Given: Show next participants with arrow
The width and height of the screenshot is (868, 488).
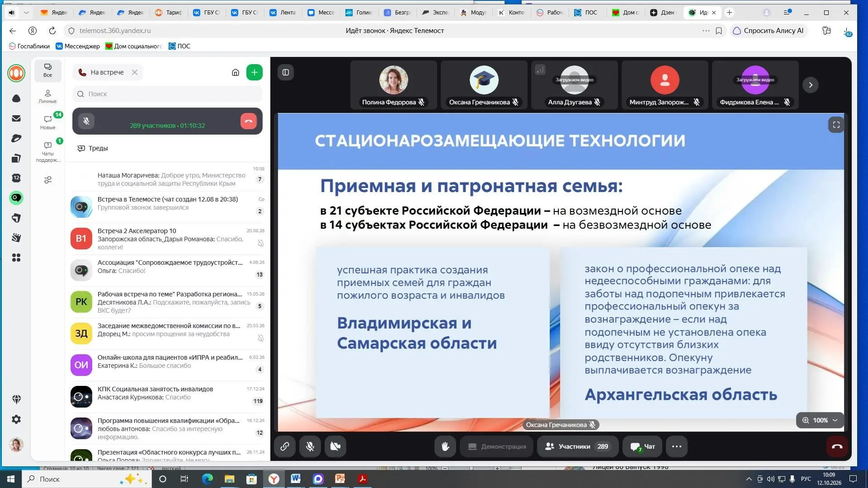Looking at the screenshot, I should tap(811, 85).
